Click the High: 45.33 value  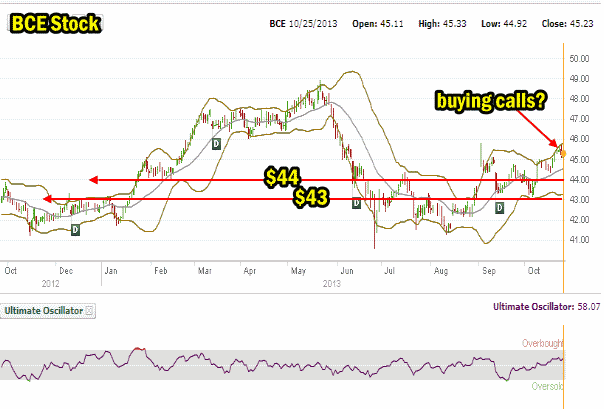pos(442,24)
